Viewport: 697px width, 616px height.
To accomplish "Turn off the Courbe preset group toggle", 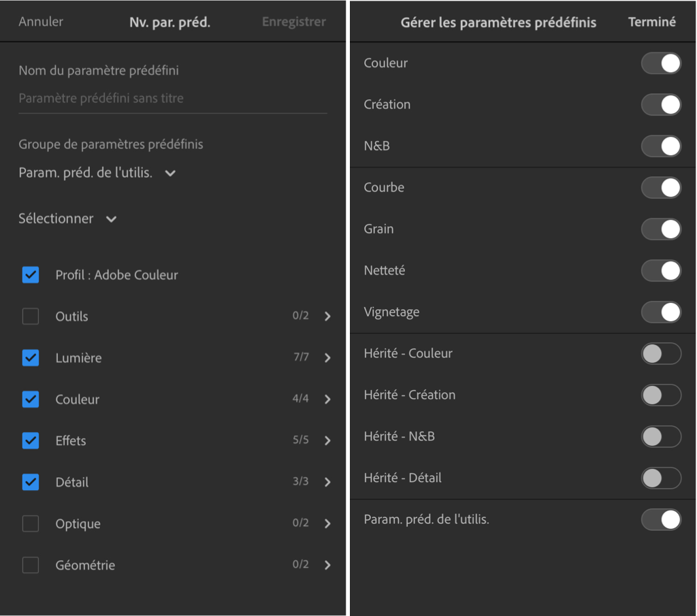I will click(x=661, y=188).
